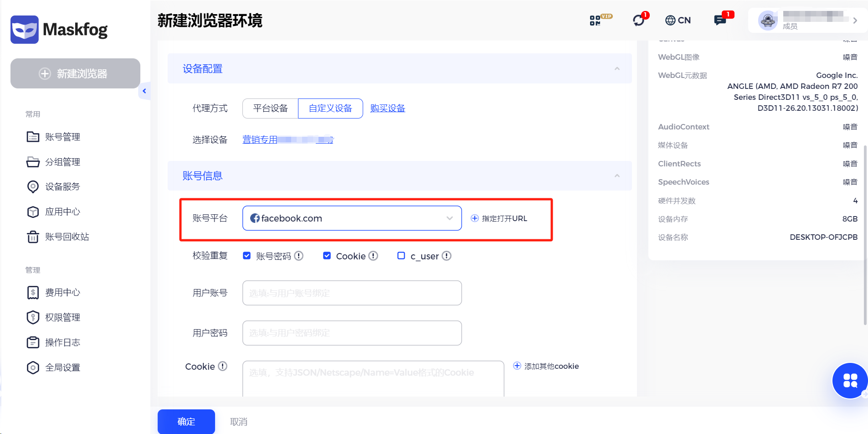Click 添加其他cookie text
Viewport: 868px width, 434px height.
click(x=551, y=366)
